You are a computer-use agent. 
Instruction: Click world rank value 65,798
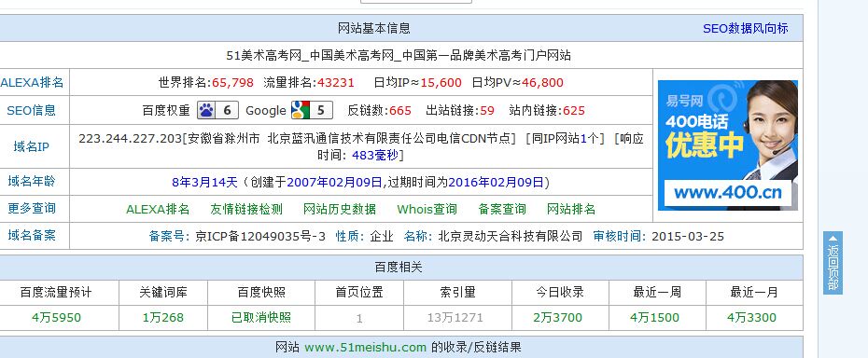[x=232, y=83]
